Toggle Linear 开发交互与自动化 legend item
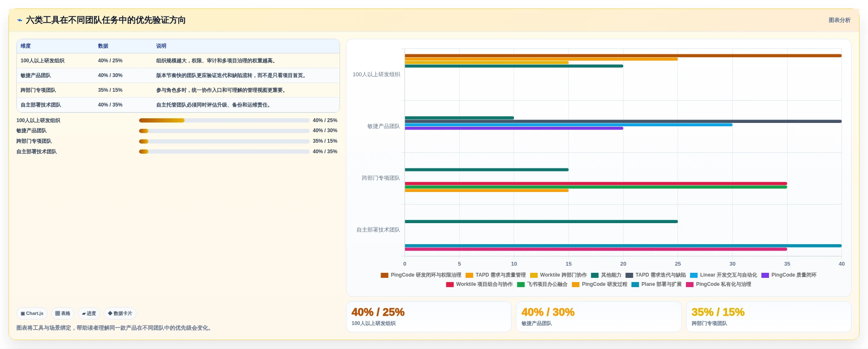Viewport: 868px width, 349px height. point(723,275)
